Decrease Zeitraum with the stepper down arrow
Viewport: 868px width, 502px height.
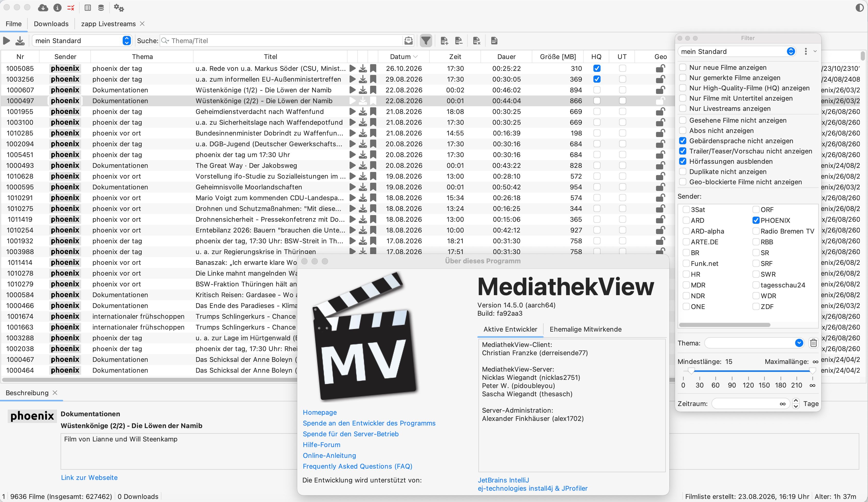coord(796,406)
